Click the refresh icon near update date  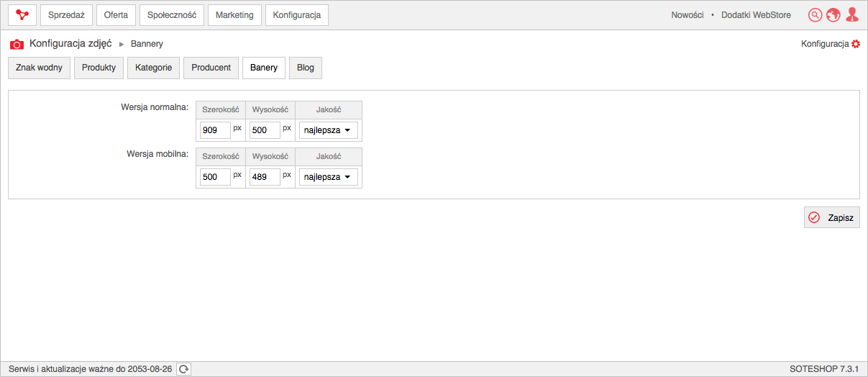[184, 368]
